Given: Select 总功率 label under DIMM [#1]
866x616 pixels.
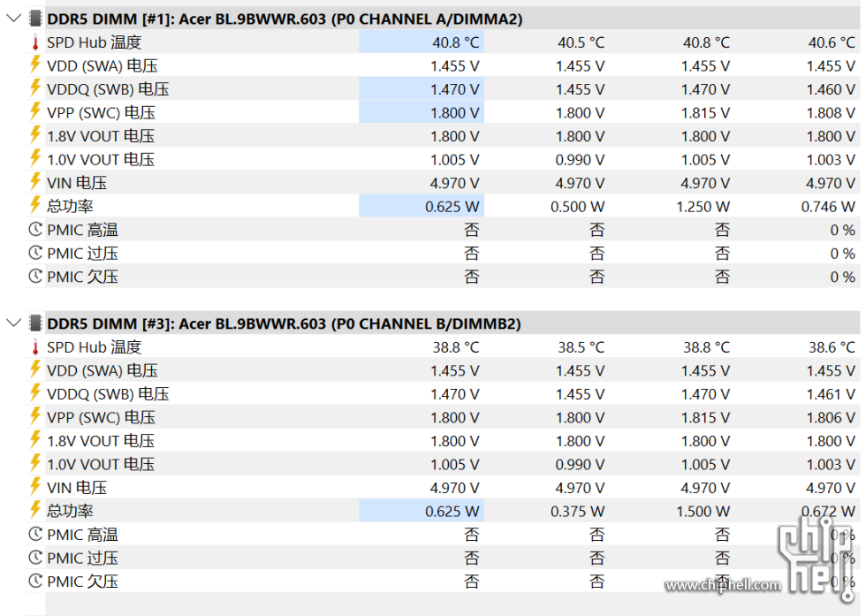Looking at the screenshot, I should point(70,206).
